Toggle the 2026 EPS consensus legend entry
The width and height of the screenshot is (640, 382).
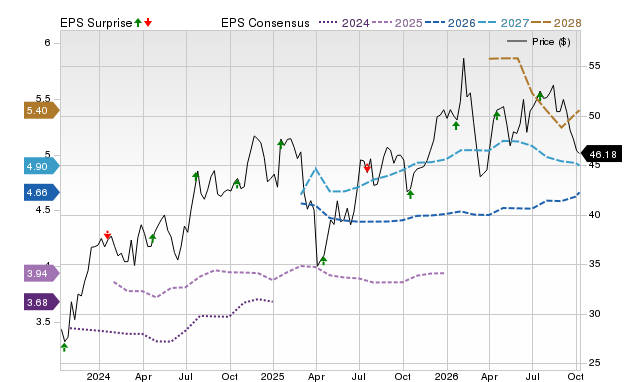450,23
